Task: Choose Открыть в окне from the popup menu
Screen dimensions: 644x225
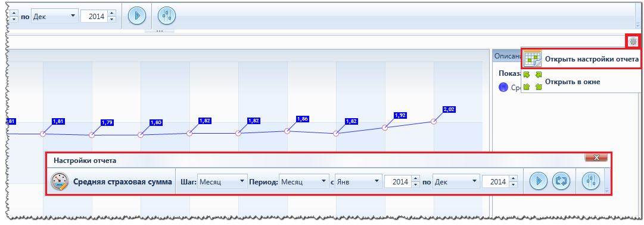Action: 573,82
